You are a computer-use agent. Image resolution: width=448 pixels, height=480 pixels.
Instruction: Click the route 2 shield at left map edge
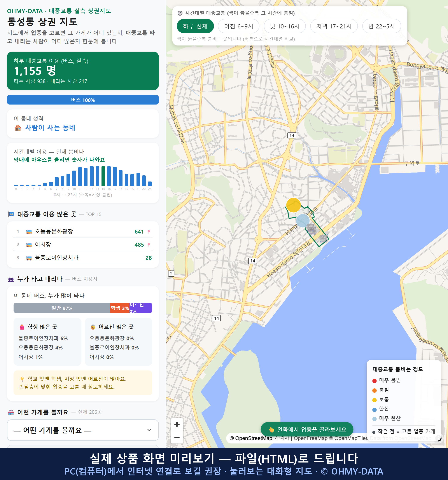[171, 274]
